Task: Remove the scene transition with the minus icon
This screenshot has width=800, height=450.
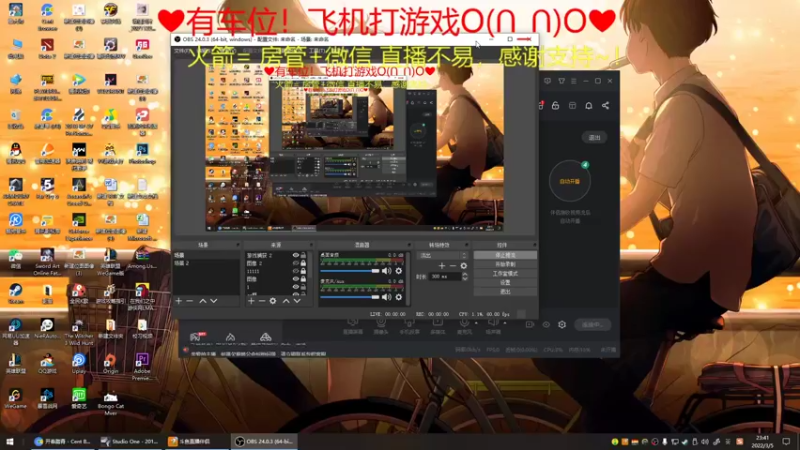Action: click(x=453, y=266)
